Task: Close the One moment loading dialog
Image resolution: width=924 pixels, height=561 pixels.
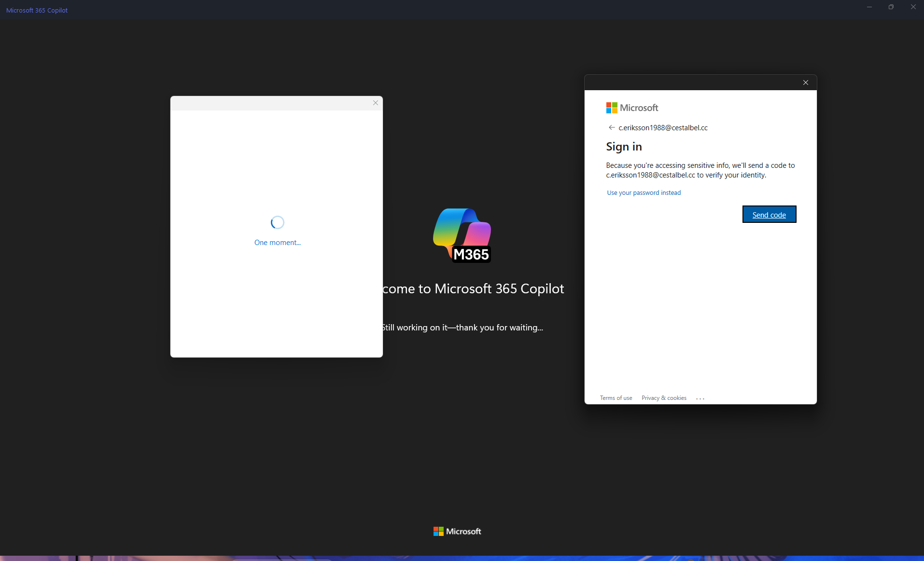Action: point(375,103)
